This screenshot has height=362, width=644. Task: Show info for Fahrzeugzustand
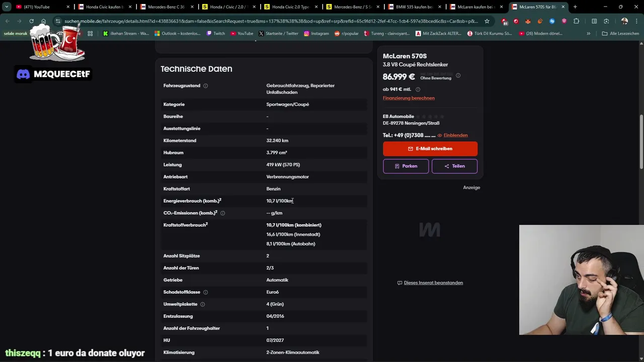pyautogui.click(x=205, y=86)
